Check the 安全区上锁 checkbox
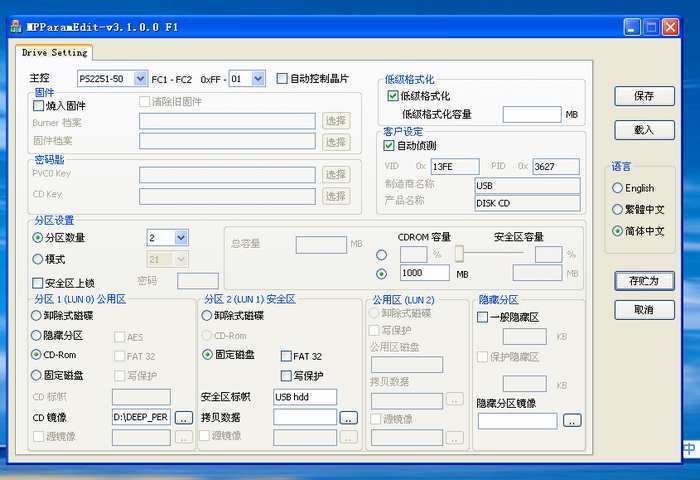Image resolution: width=700 pixels, height=480 pixels. [x=38, y=283]
